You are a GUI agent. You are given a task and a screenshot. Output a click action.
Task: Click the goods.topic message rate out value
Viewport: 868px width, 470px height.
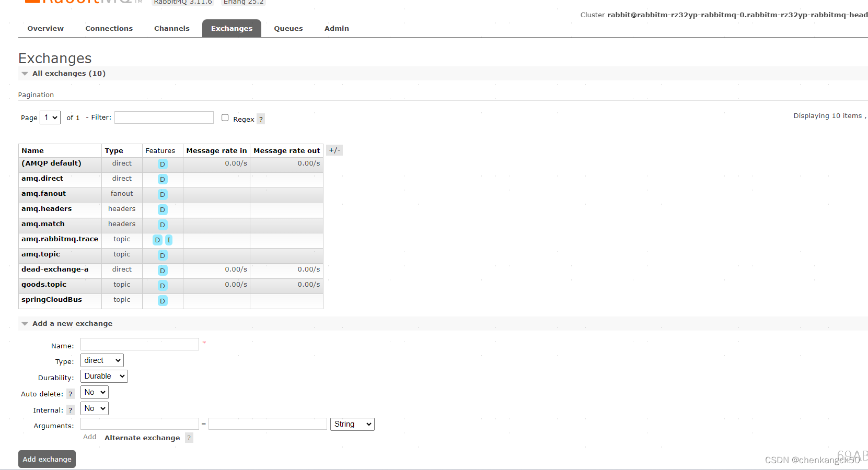click(x=308, y=285)
